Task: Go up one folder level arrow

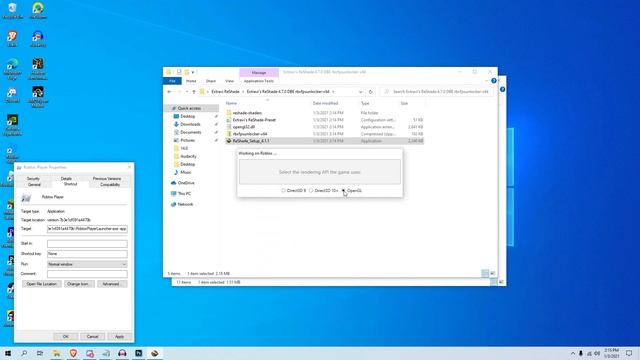Action: click(x=194, y=92)
